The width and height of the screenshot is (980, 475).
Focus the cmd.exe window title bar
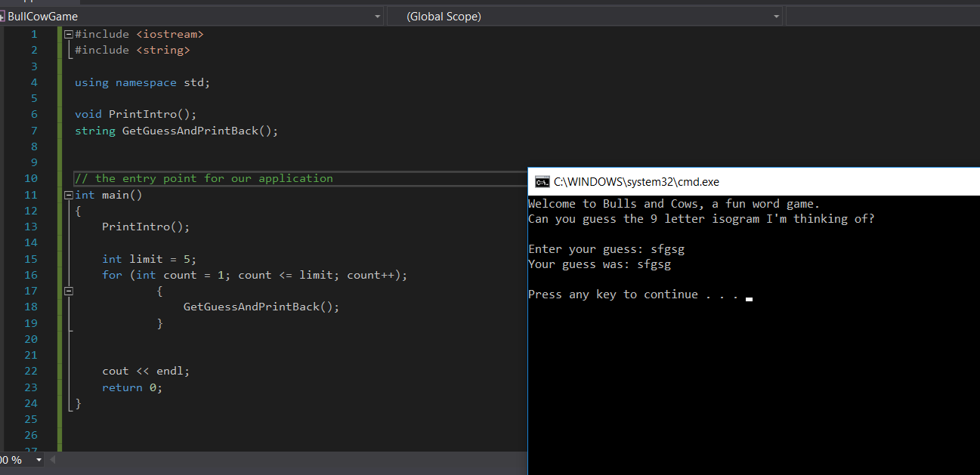pos(757,182)
